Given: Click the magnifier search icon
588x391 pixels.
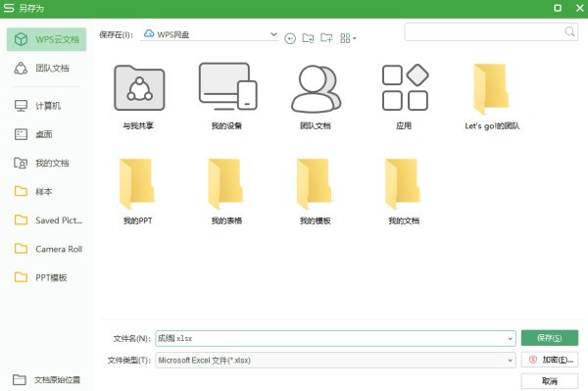Looking at the screenshot, I should click(569, 32).
